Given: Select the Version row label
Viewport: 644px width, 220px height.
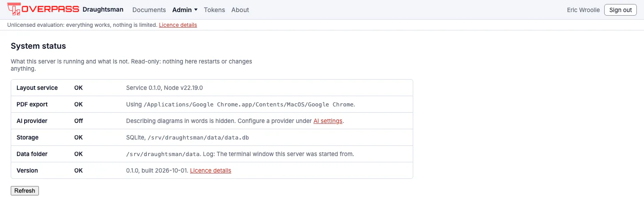Looking at the screenshot, I should coord(27,170).
